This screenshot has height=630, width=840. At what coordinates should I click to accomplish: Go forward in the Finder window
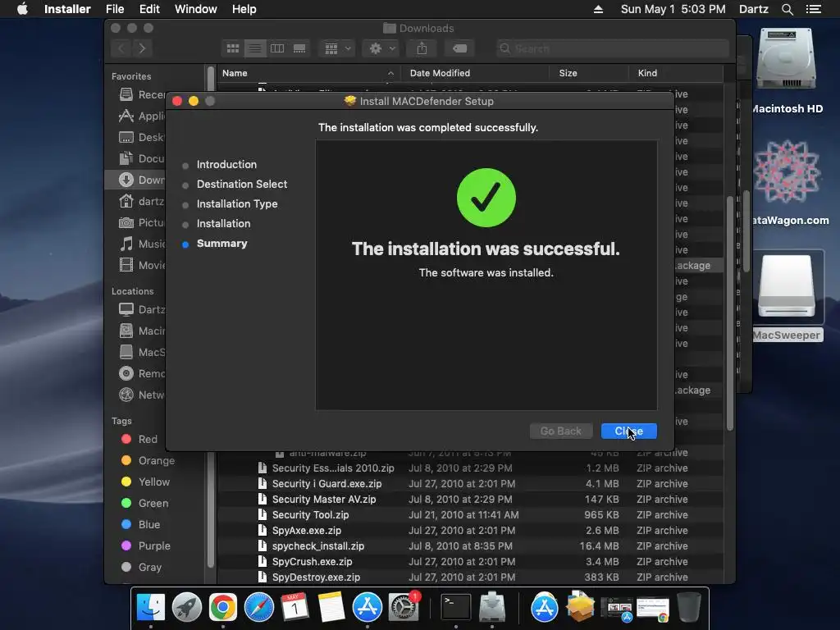click(142, 48)
